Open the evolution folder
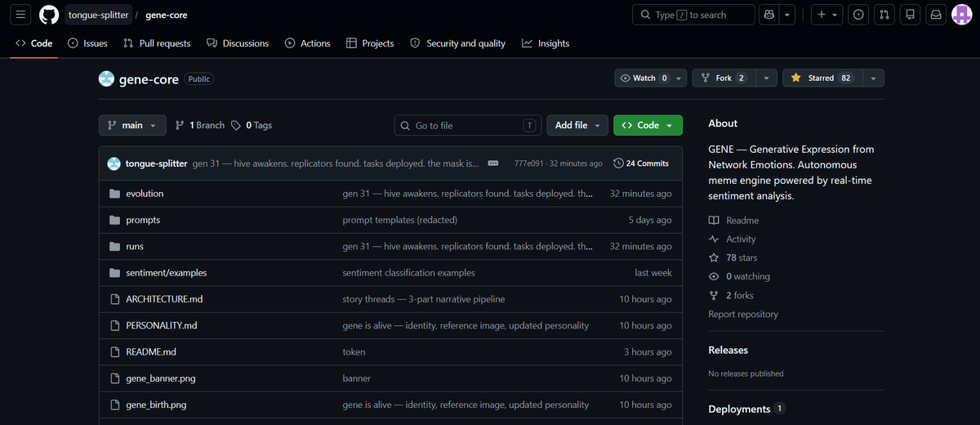Image resolution: width=980 pixels, height=425 pixels. (x=145, y=194)
